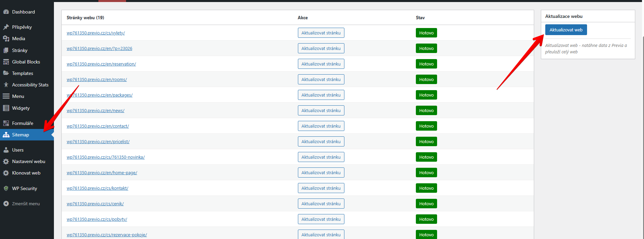
Task: Click the Global Blocks grid icon
Action: (6, 62)
